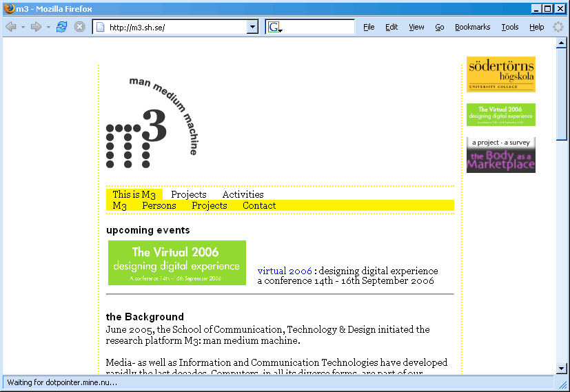Open the Bookmarks menu
570x392 pixels.
[x=472, y=27]
